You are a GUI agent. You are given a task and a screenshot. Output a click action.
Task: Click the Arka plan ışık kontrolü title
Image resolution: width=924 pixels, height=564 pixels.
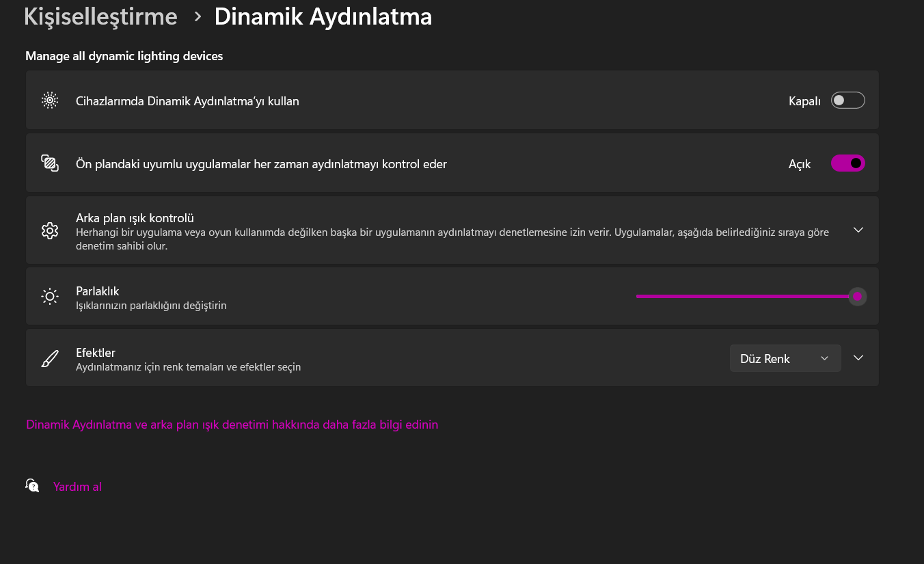[x=135, y=218]
